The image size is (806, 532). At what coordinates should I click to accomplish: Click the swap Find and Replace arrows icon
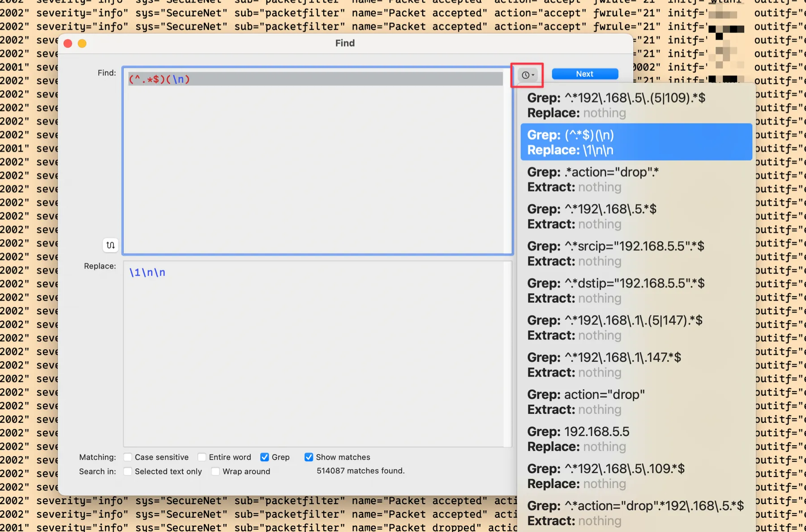[x=110, y=245]
